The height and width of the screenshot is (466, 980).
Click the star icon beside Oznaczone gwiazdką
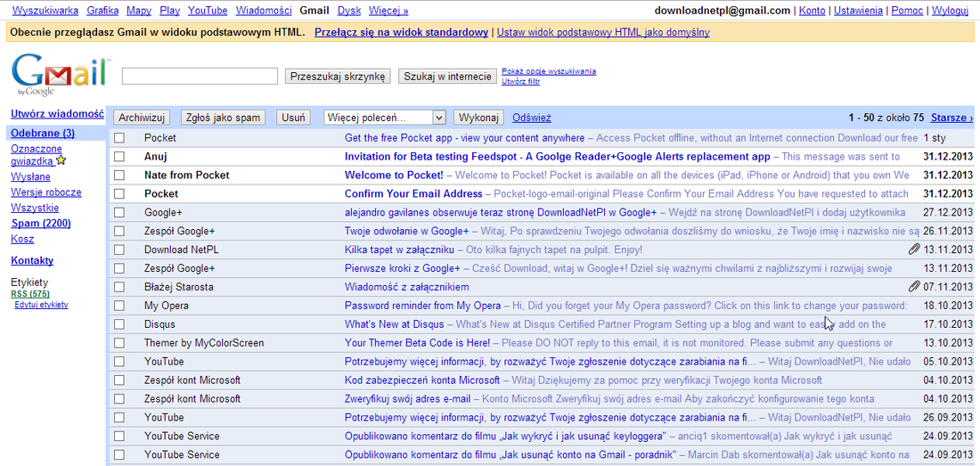pyautogui.click(x=61, y=161)
